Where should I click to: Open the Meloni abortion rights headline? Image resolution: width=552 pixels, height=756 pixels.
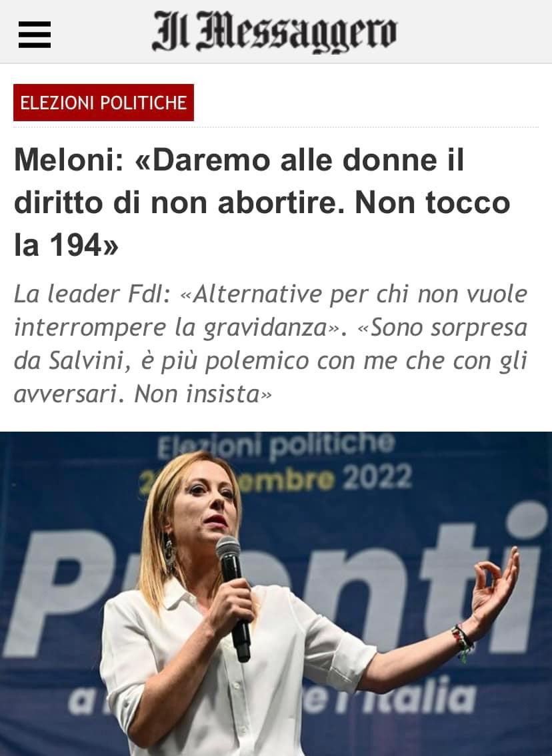[x=262, y=202]
